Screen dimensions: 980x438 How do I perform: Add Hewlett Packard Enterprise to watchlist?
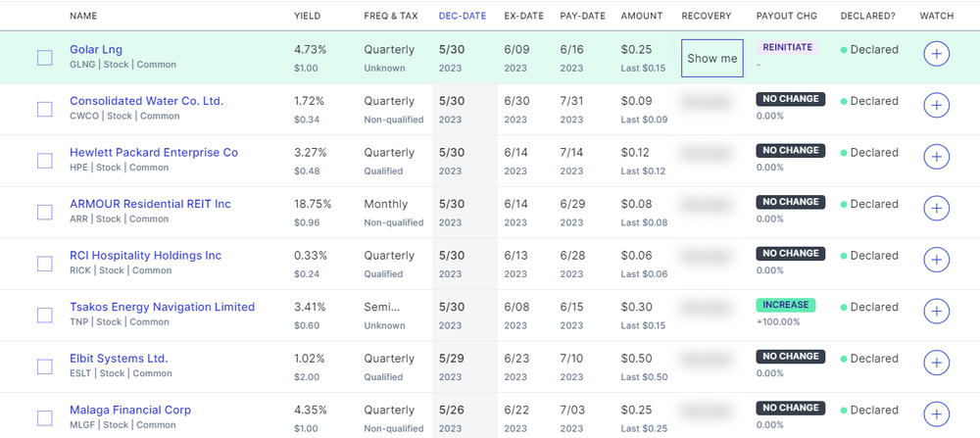click(936, 157)
